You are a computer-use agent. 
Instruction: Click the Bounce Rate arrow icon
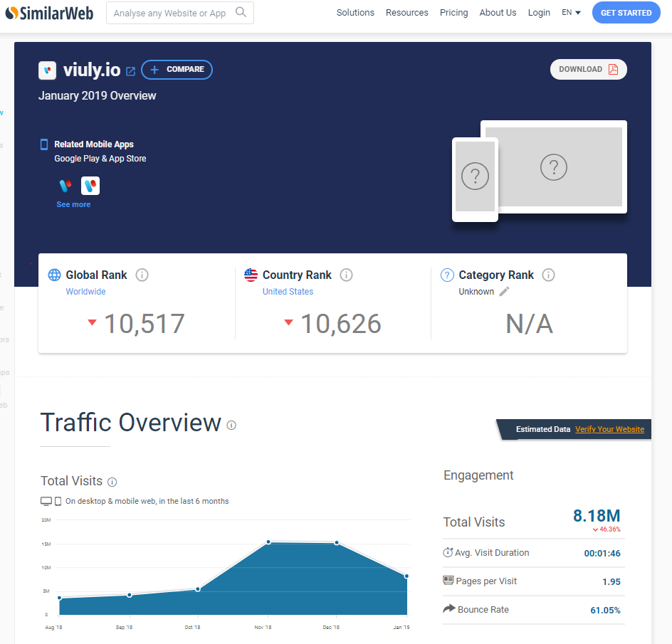tap(448, 608)
